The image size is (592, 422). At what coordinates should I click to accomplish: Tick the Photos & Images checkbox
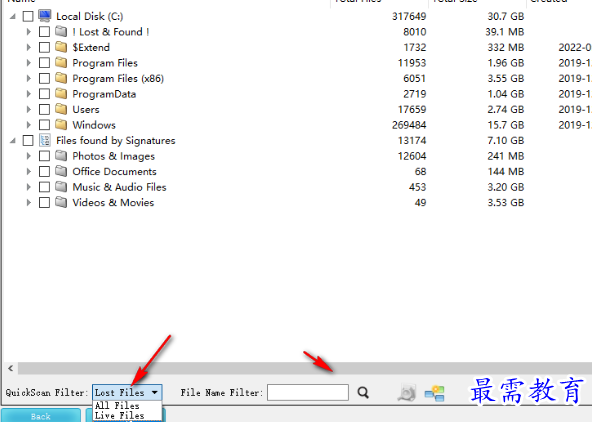(x=44, y=156)
